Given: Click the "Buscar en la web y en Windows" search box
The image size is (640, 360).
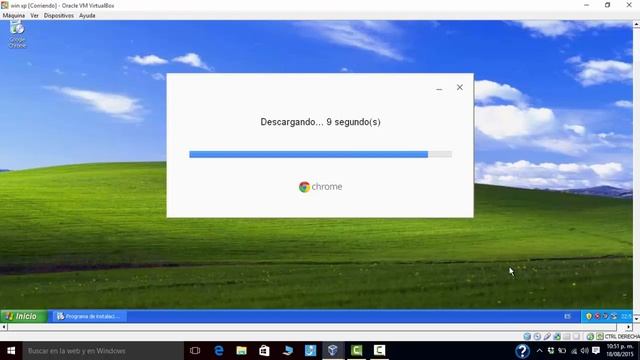Looking at the screenshot, I should point(103,351).
